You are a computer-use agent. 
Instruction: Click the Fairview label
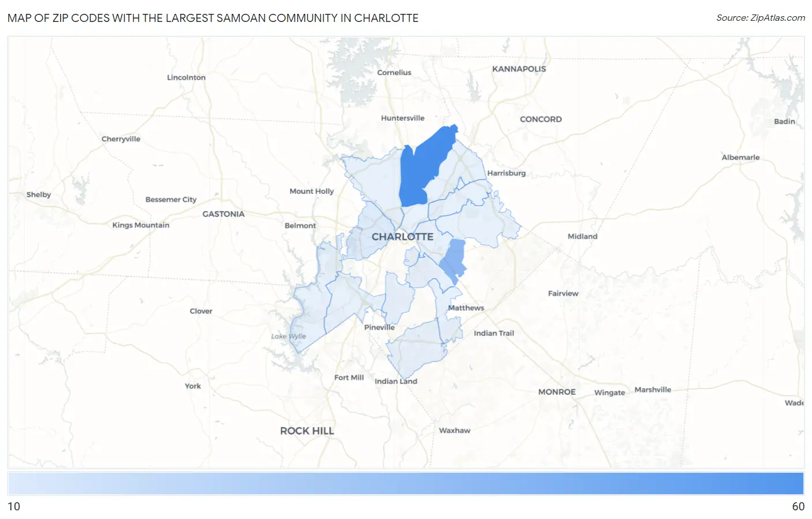[563, 294]
